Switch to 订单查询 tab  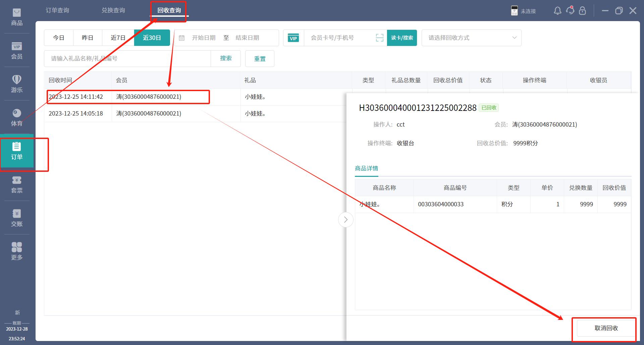[57, 10]
